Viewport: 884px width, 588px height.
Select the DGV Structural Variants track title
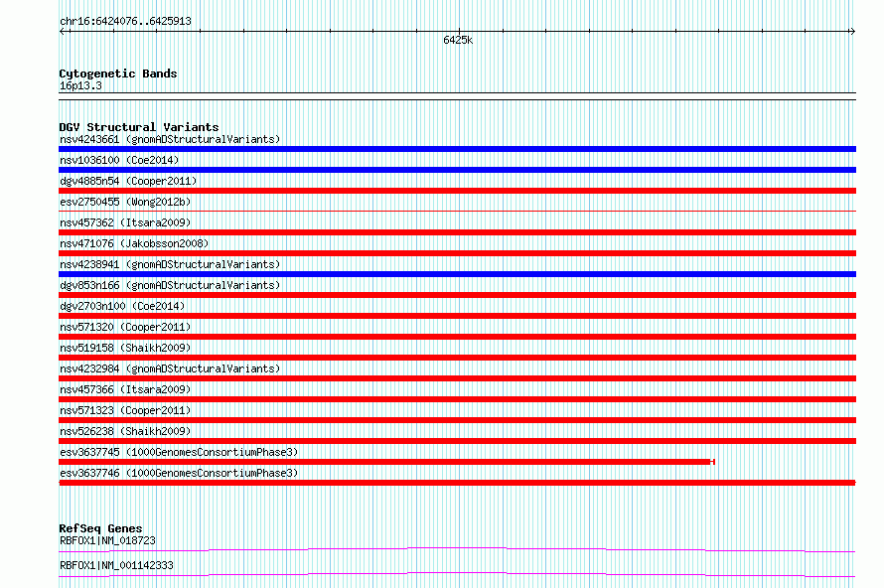click(139, 127)
